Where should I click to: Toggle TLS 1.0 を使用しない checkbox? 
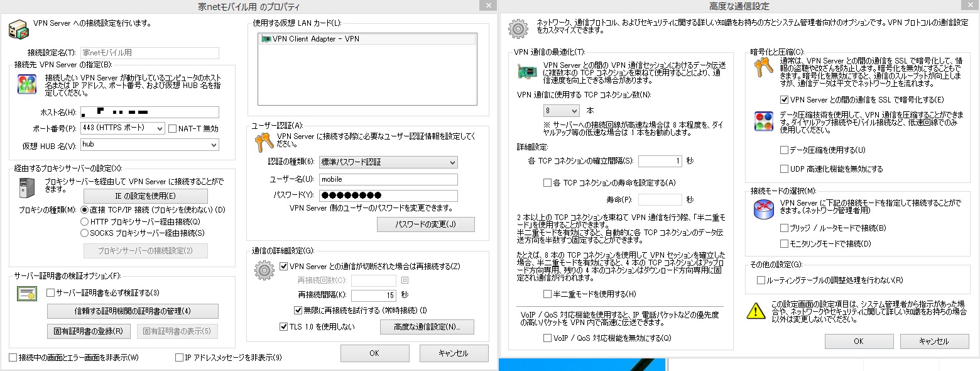pos(284,326)
